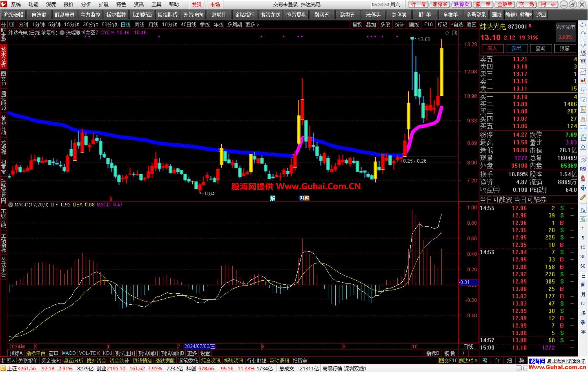Select the KDJ indicator tab
Screen dimensions: 588x372
[x=107, y=353]
